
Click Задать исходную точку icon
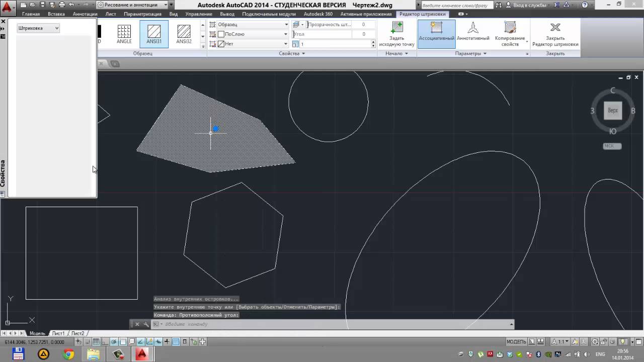(x=396, y=34)
